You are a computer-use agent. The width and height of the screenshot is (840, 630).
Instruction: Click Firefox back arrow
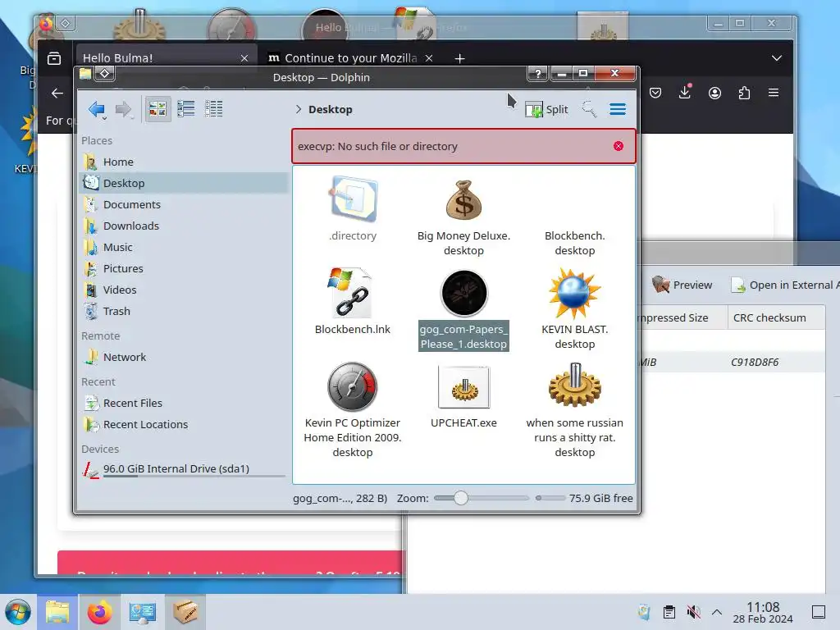57,94
